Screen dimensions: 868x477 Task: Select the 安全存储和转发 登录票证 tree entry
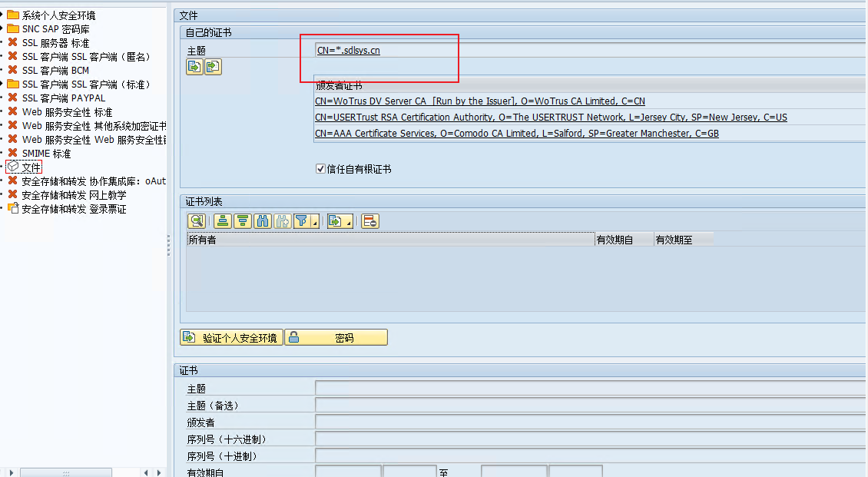[74, 209]
